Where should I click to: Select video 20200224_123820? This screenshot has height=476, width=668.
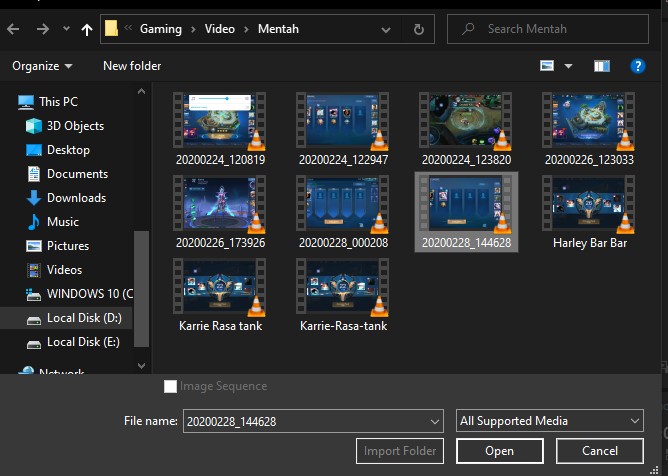click(466, 129)
